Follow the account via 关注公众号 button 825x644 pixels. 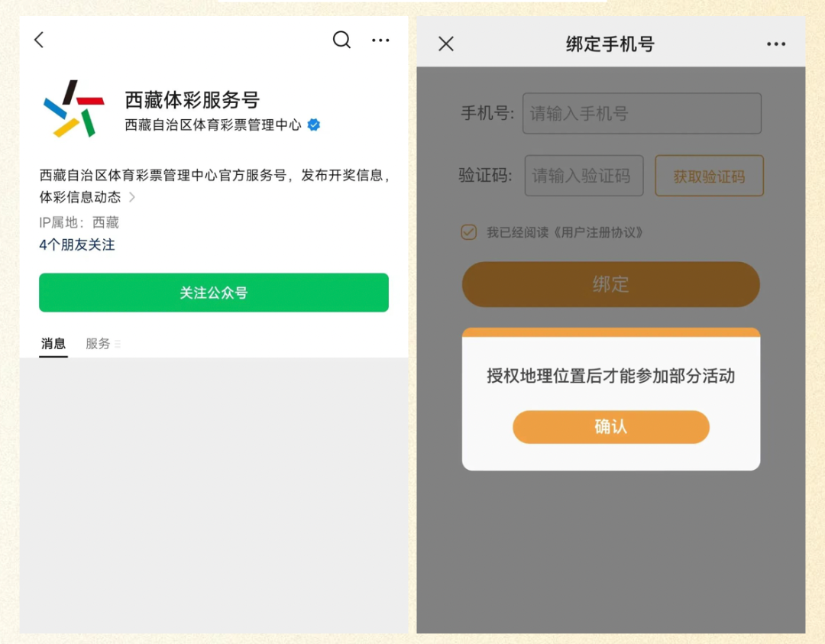pyautogui.click(x=214, y=293)
